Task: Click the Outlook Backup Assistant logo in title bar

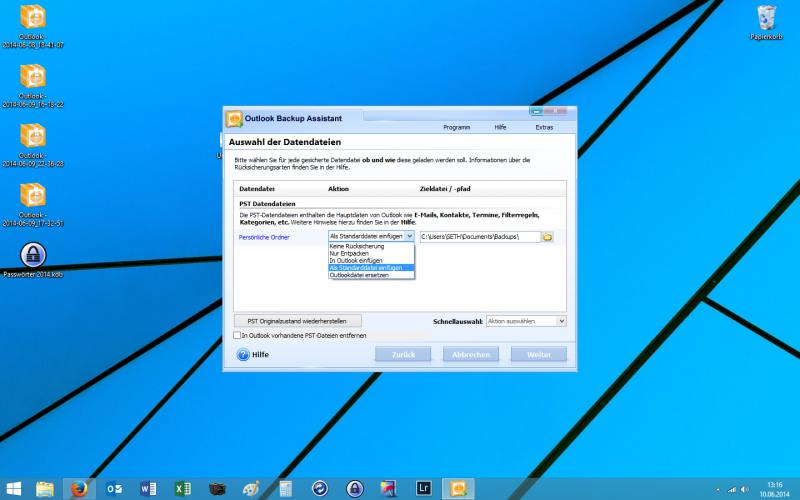Action: tap(234, 118)
